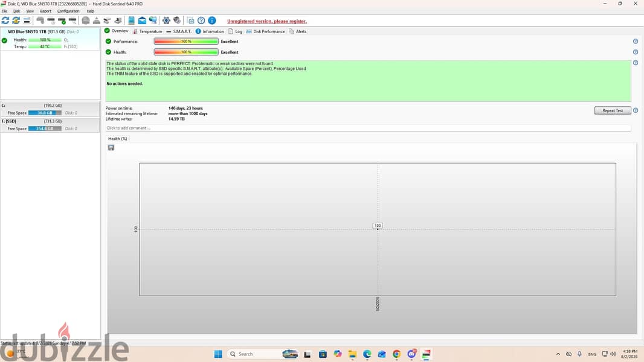
Task: Open help via question mark toolbar icon
Action: 201,21
